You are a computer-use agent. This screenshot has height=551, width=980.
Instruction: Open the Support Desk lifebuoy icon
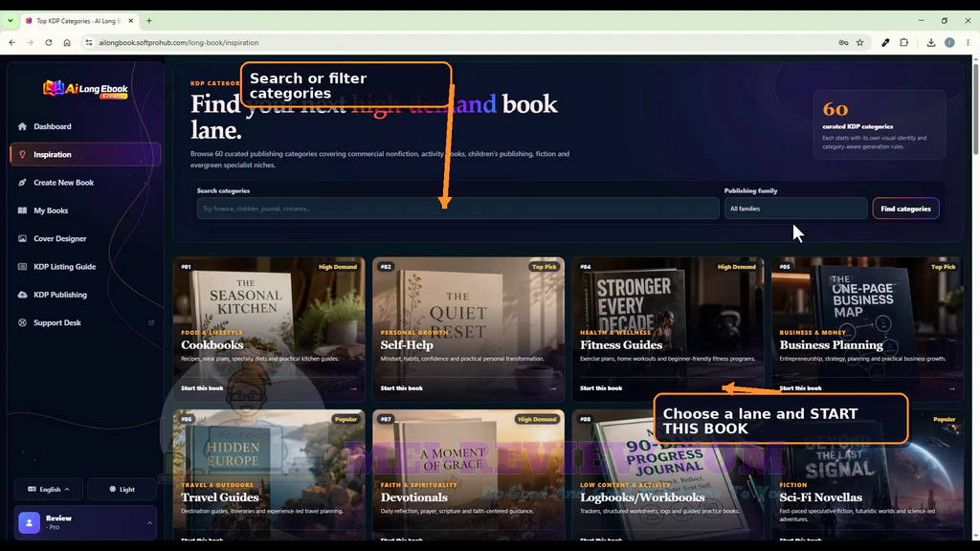click(x=23, y=323)
